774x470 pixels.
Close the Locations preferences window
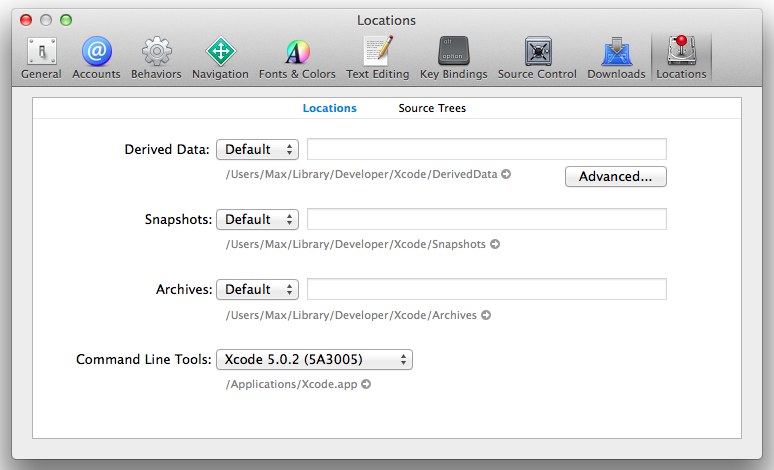tap(26, 20)
